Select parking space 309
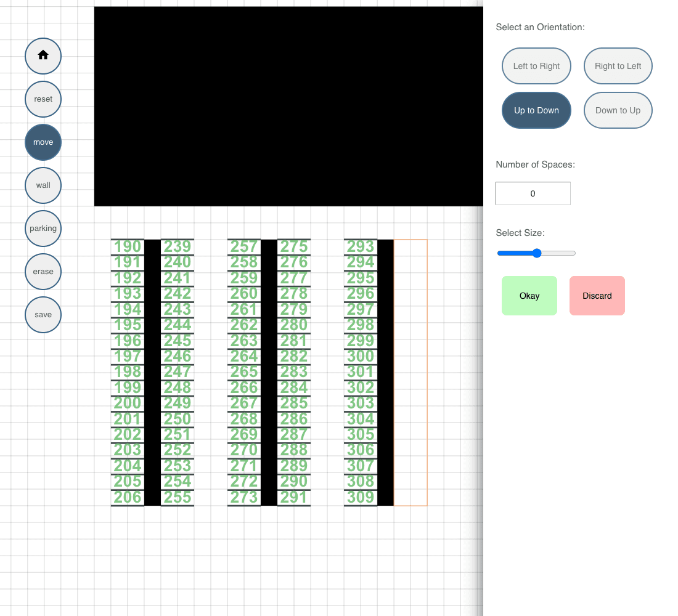This screenshot has width=678, height=616. point(361,497)
